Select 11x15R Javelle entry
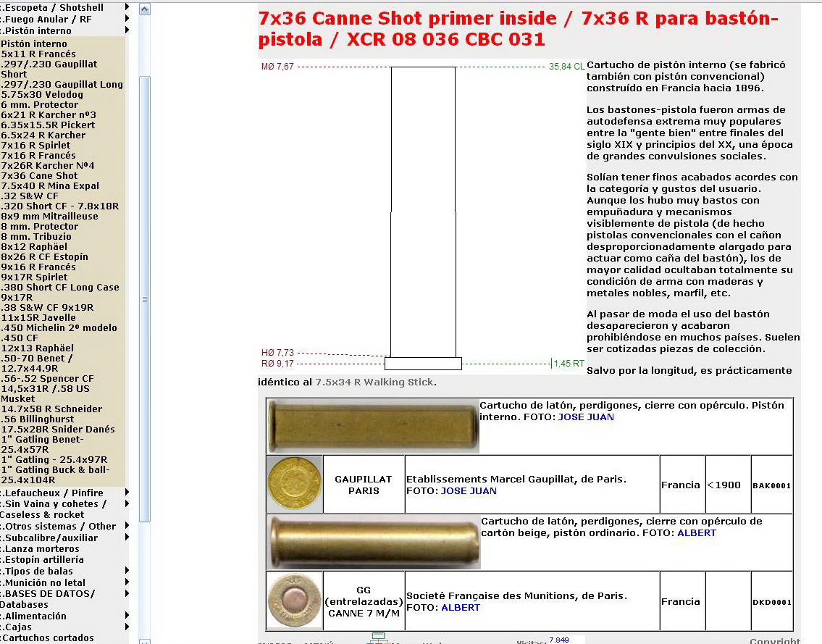 [x=38, y=317]
